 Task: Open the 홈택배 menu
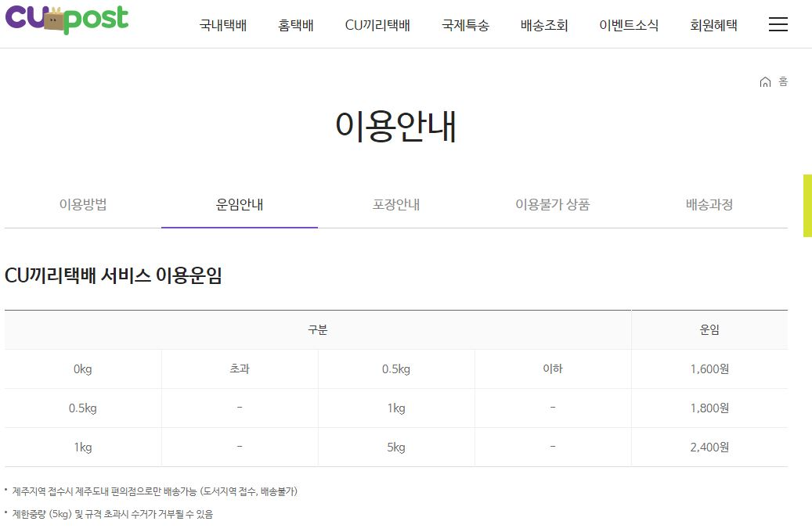(x=296, y=25)
